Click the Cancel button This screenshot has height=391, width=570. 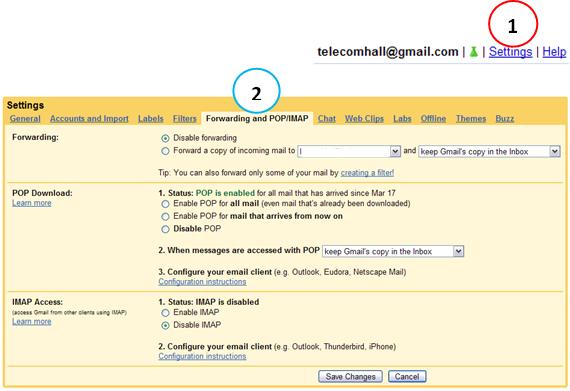tap(407, 376)
